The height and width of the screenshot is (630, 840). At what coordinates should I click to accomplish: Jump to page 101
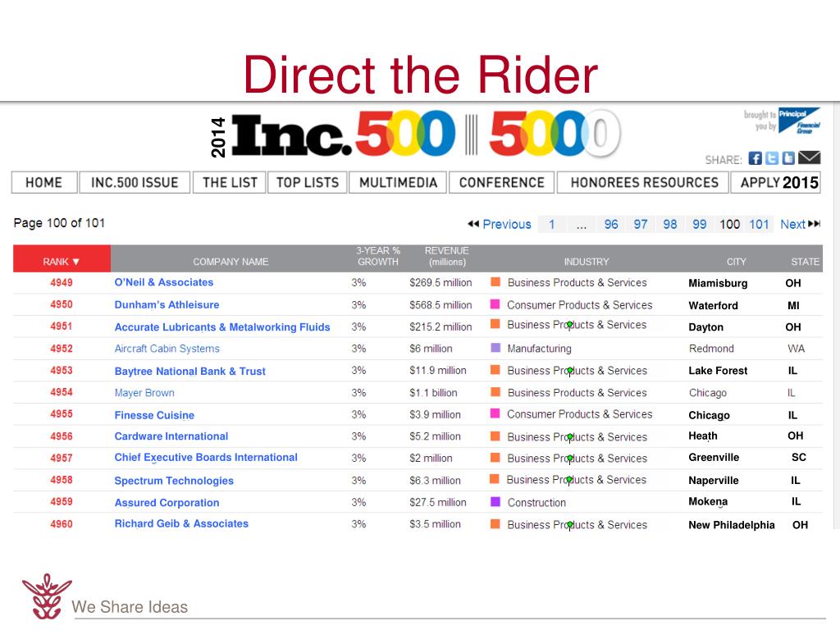tap(759, 225)
